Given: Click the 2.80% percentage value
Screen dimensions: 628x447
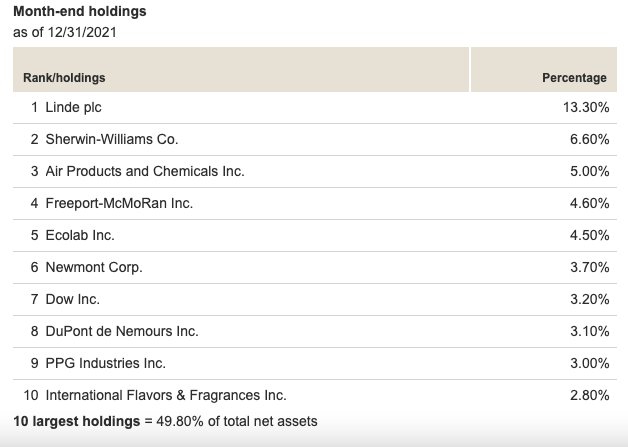Looking at the screenshot, I should click(x=590, y=395).
